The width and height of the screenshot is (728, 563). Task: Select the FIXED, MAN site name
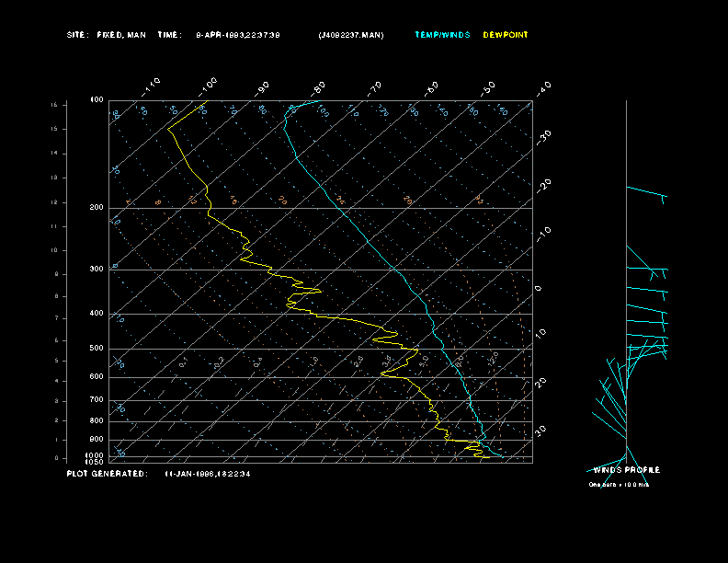click(121, 35)
